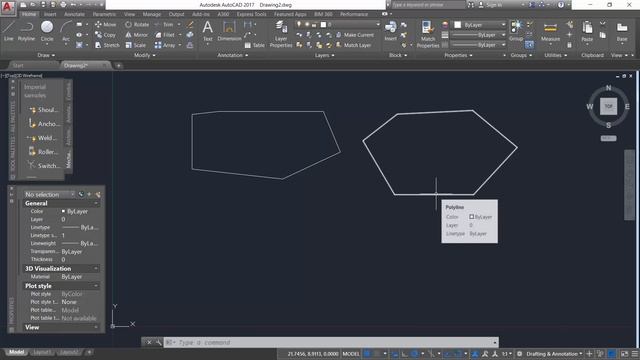Image resolution: width=640 pixels, height=360 pixels.
Task: Select the Dimension tool
Action: (229, 31)
